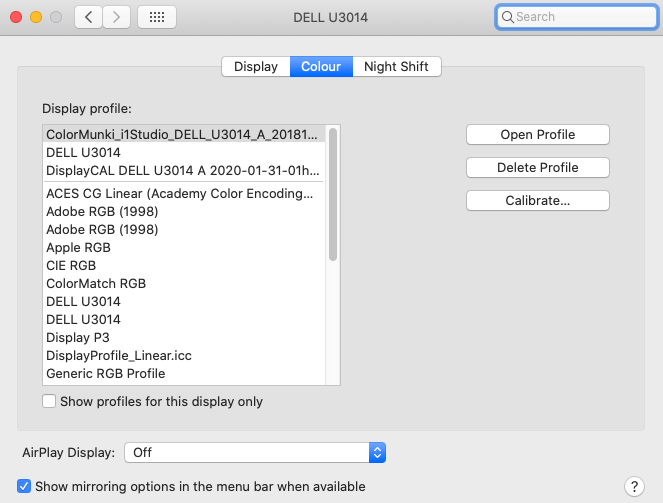
Task: Enable Show profiles for this display only
Action: [49, 401]
